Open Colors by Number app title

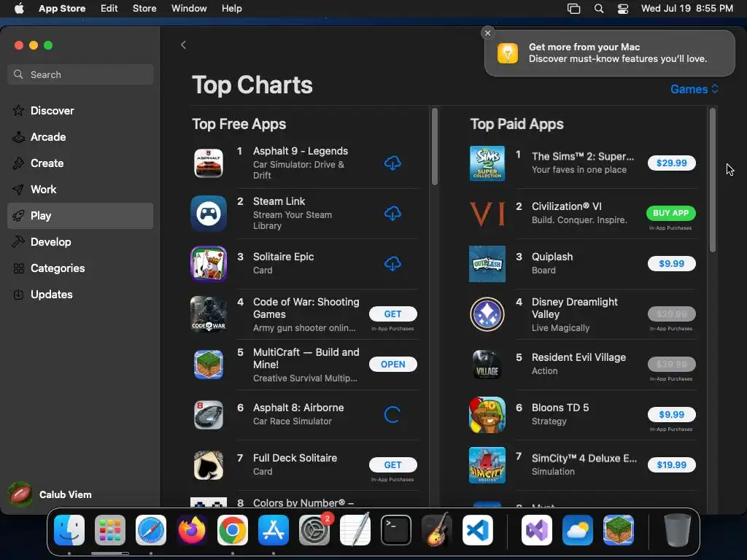point(303,503)
